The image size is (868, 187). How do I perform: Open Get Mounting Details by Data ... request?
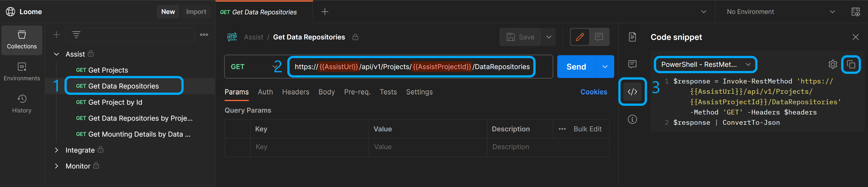(133, 134)
